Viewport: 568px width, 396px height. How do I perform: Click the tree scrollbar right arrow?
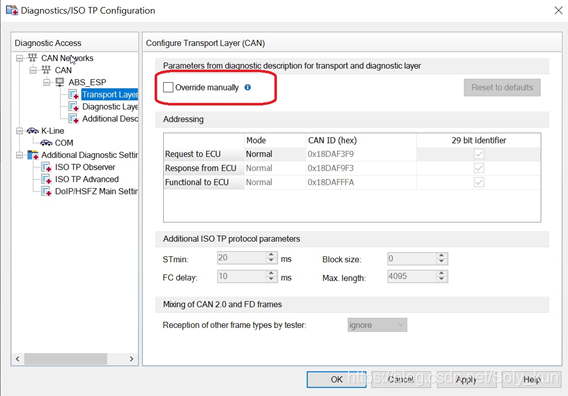pyautogui.click(x=131, y=359)
